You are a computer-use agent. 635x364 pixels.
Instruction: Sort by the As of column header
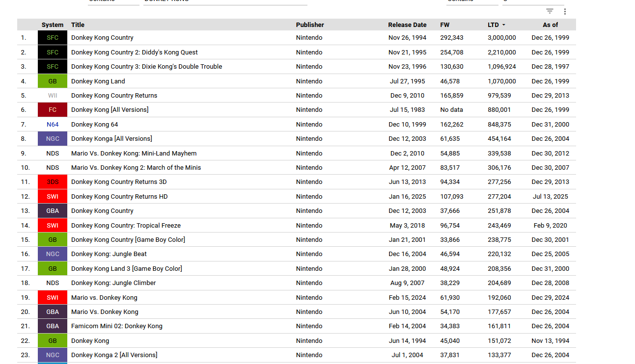(550, 25)
